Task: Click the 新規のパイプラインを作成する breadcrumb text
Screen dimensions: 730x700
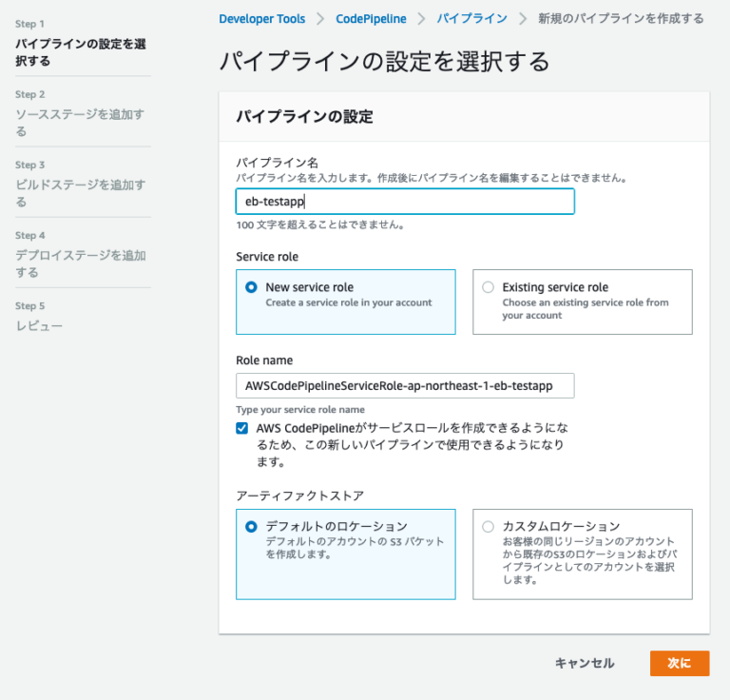Action: coord(621,18)
